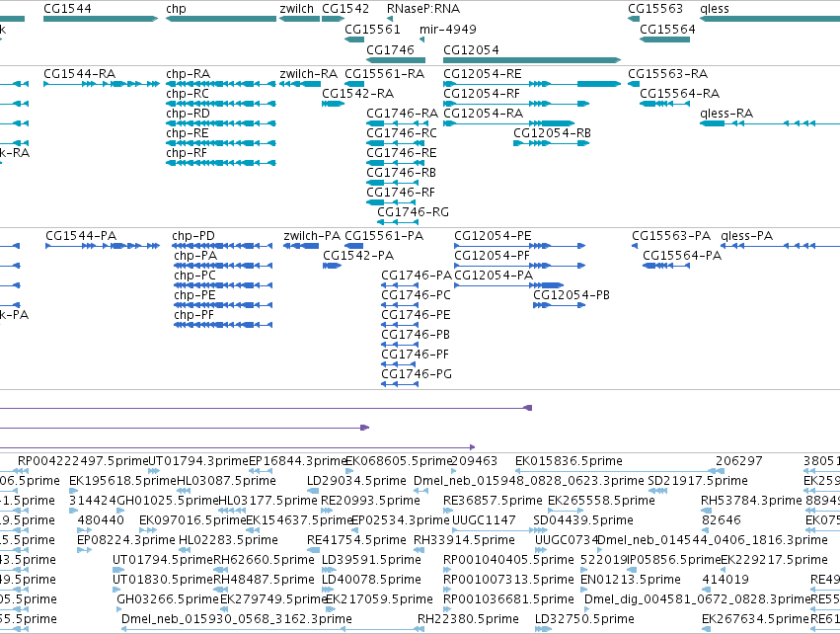Click the UUGC1147 cDNA label
Viewport: 840px width, 634px height.
(x=484, y=520)
